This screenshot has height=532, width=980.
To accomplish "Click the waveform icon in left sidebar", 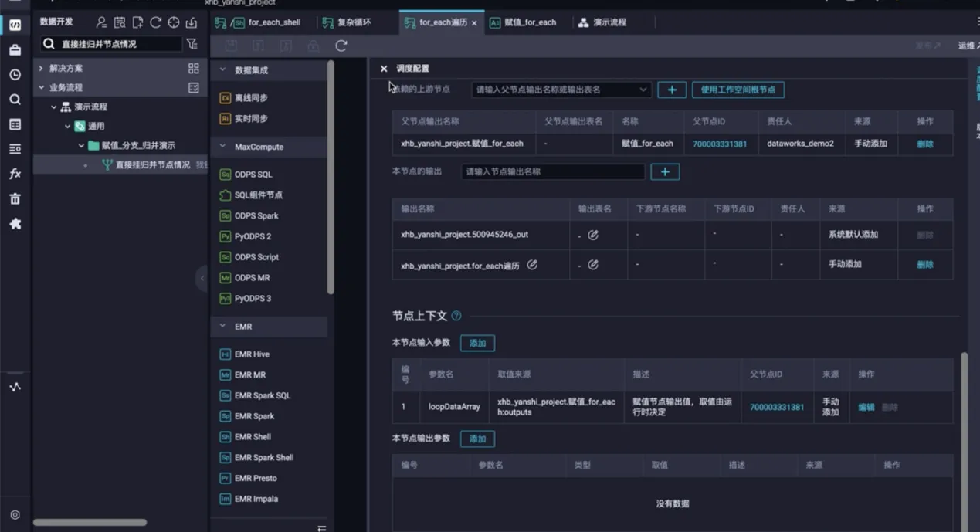I will pos(15,387).
